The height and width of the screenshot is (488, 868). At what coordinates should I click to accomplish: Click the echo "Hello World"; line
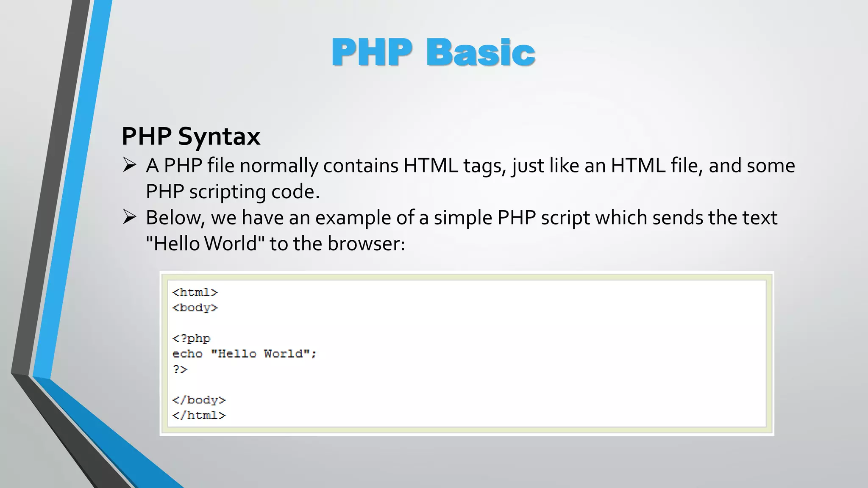coord(244,354)
